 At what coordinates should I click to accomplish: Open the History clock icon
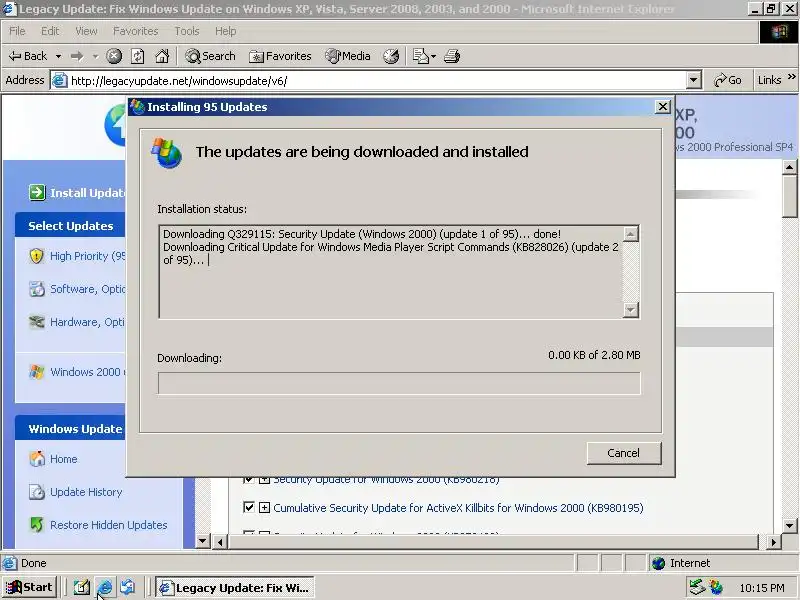391,56
